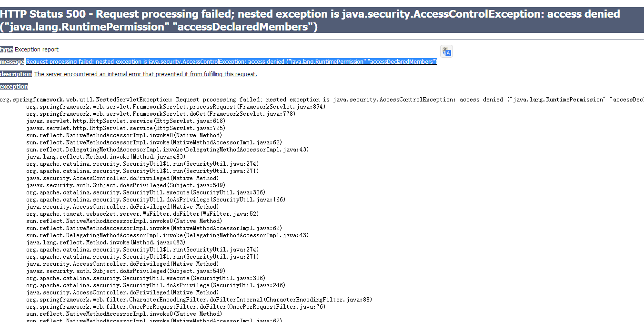The width and height of the screenshot is (644, 322).
Task: Click the HTTP Status 500 heading
Action: click(x=310, y=20)
